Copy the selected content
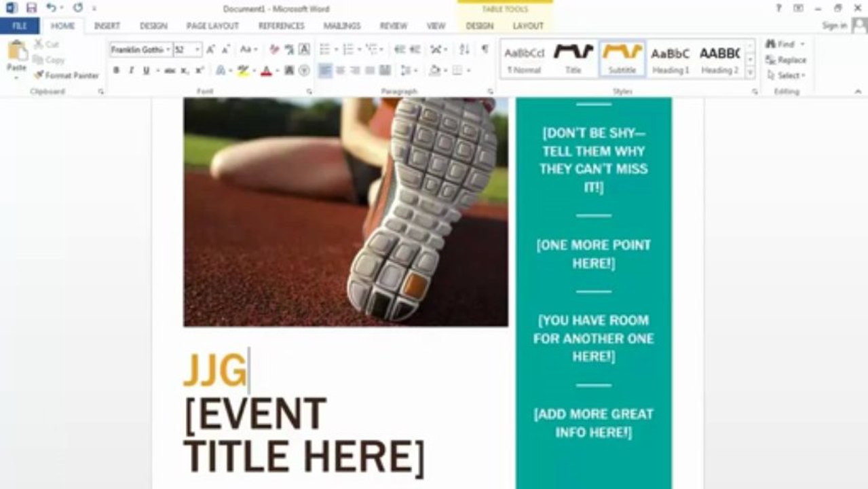Image resolution: width=868 pixels, height=489 pixels. (49, 60)
